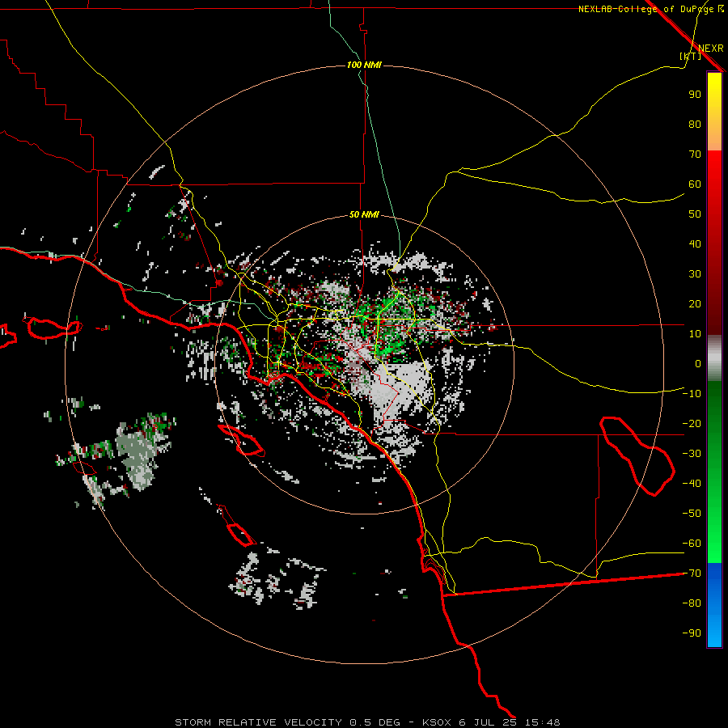The height and width of the screenshot is (728, 728).
Task: Select the positive 20 value on velocity scale
Action: point(695,303)
